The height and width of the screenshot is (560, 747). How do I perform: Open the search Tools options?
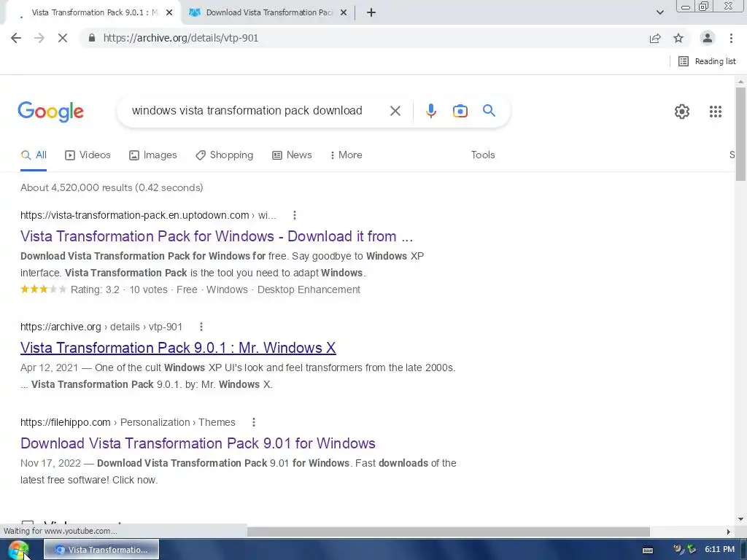[483, 155]
